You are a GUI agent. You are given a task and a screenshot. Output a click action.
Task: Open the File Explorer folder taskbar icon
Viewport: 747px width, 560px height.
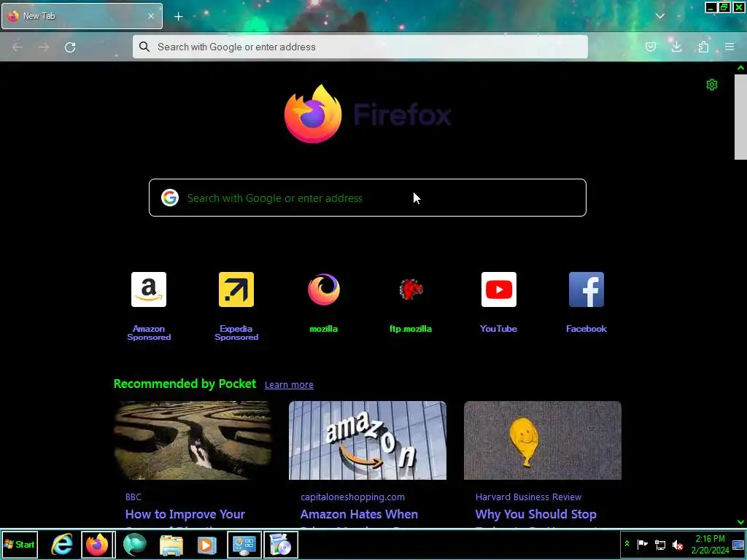(x=171, y=545)
